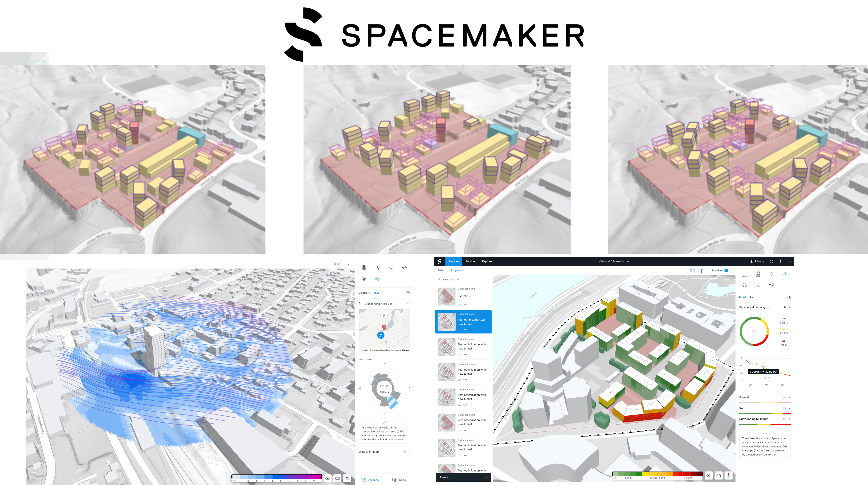The height and width of the screenshot is (485, 868).
Task: Select tree icon in noise analysis panel
Action: click(758, 274)
